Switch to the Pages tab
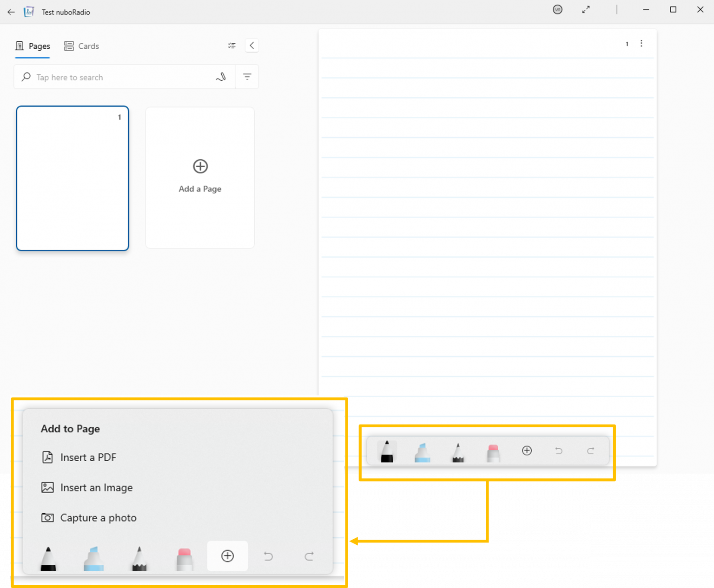Viewport: 714px width, 588px height. [32, 46]
